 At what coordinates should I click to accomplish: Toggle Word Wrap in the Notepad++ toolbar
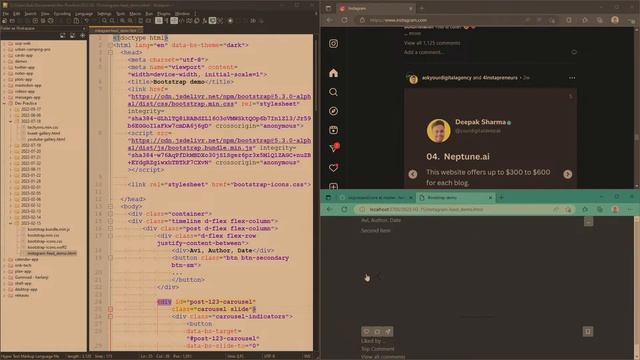tap(159, 21)
